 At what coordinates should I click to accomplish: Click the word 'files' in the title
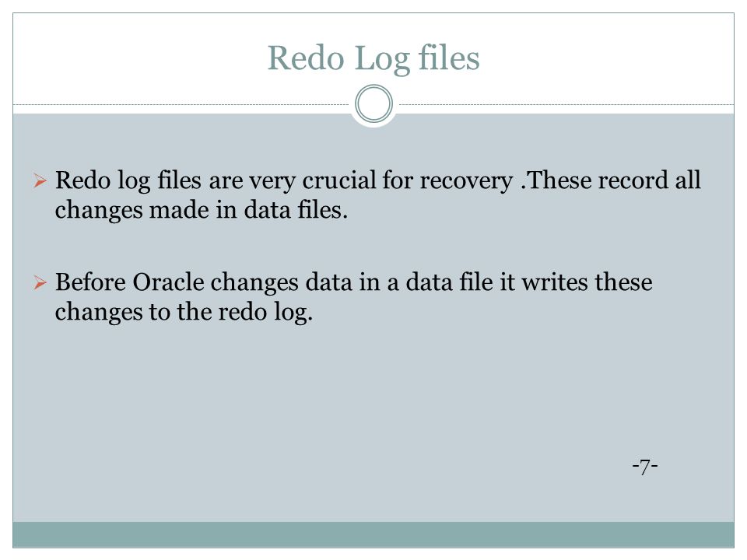(449, 57)
